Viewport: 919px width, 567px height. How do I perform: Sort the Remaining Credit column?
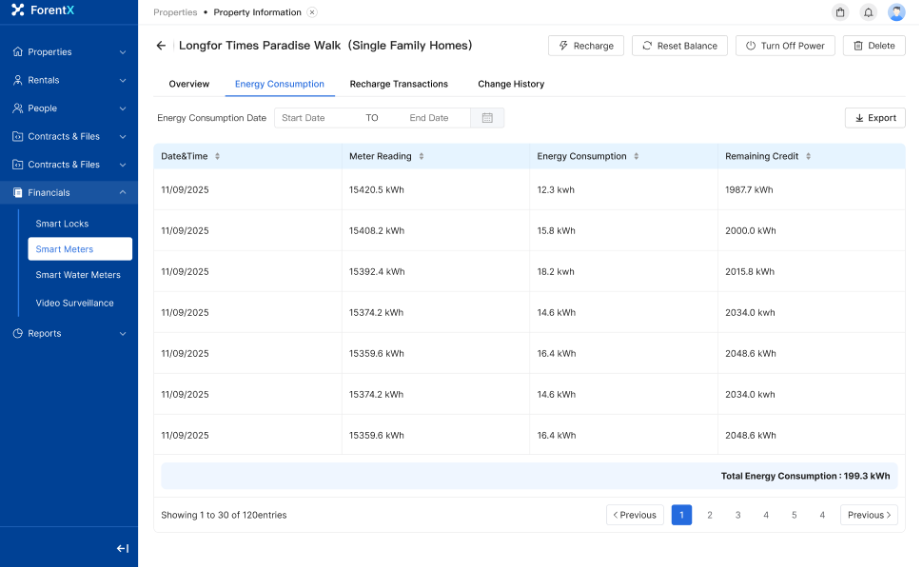pos(808,157)
